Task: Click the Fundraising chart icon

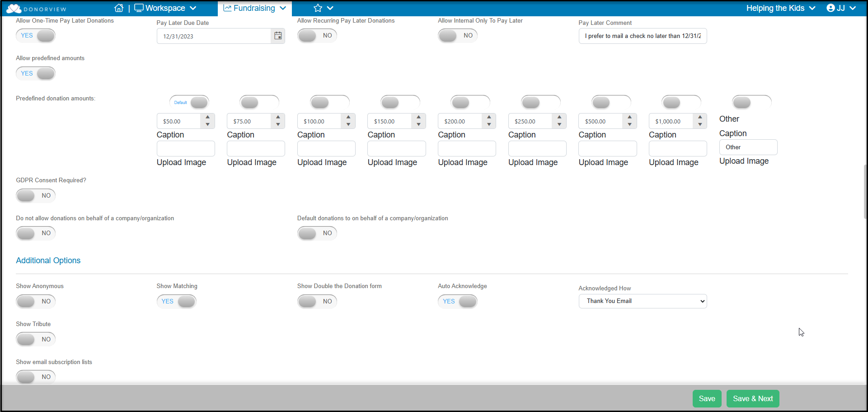Action: (227, 8)
